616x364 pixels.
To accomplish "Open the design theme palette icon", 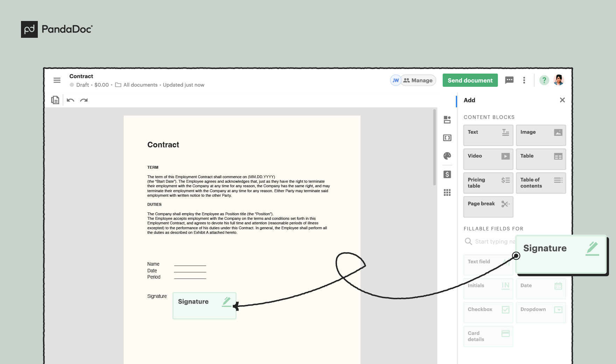I will 447,156.
